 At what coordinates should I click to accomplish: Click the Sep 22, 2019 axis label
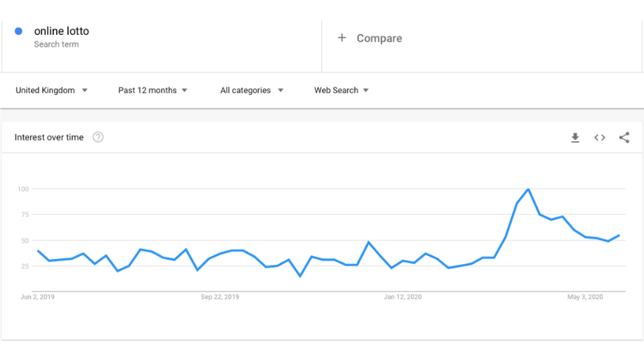(x=220, y=297)
